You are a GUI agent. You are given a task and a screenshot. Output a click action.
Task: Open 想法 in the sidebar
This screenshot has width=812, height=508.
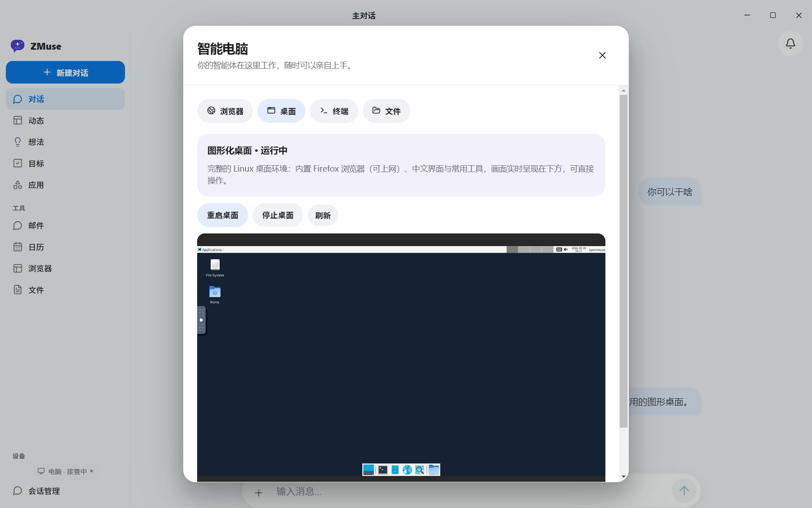click(65, 142)
